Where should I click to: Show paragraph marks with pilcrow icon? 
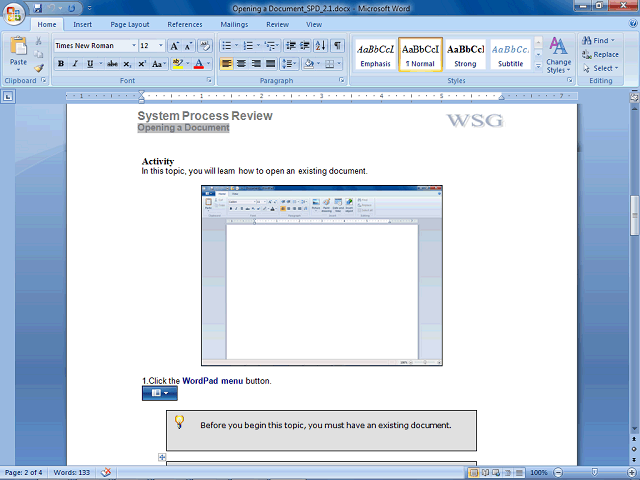(x=337, y=46)
